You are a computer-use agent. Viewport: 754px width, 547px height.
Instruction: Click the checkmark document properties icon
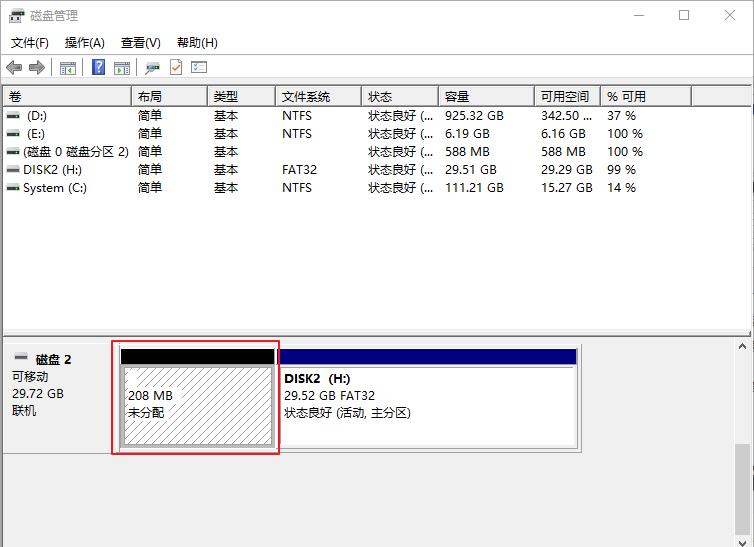tap(176, 67)
